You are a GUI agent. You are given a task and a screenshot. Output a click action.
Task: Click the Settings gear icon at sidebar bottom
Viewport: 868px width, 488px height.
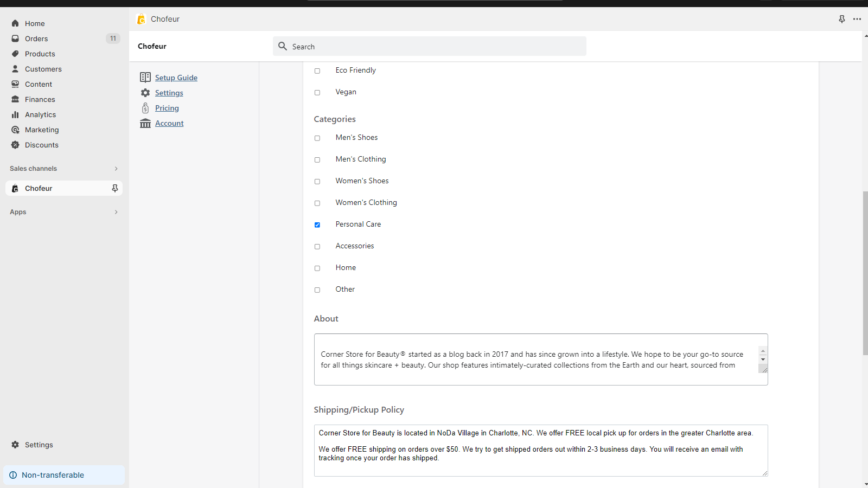[x=15, y=445]
